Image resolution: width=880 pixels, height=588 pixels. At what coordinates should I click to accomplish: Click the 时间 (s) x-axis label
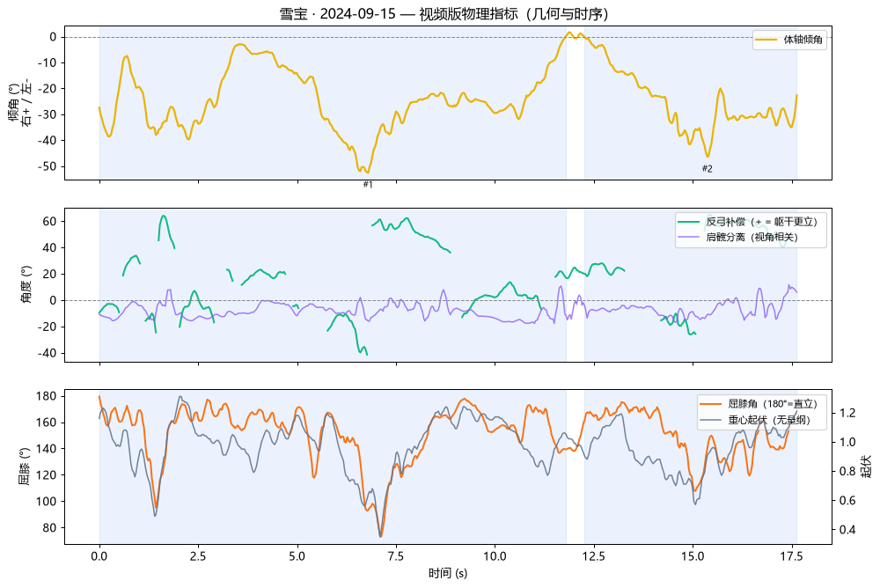(x=448, y=573)
